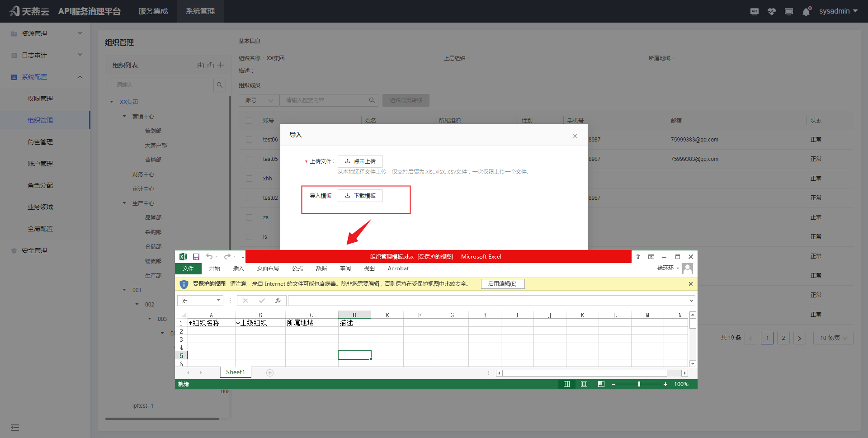Open the sysadmin user dropdown
The width and height of the screenshot is (868, 438).
(x=838, y=11)
